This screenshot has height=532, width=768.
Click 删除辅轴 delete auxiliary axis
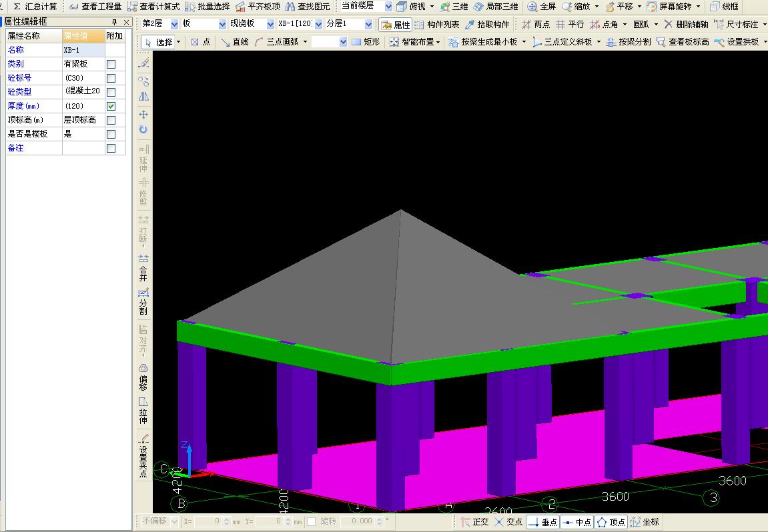[x=686, y=25]
